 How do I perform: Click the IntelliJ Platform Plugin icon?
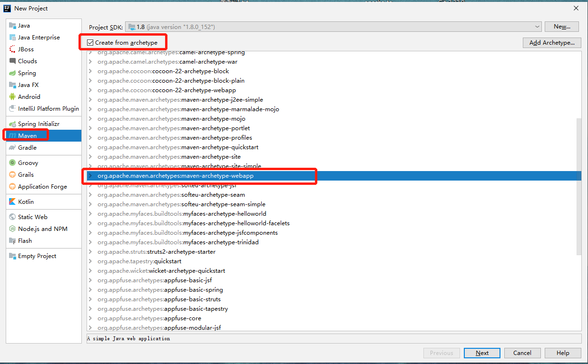[x=12, y=109]
